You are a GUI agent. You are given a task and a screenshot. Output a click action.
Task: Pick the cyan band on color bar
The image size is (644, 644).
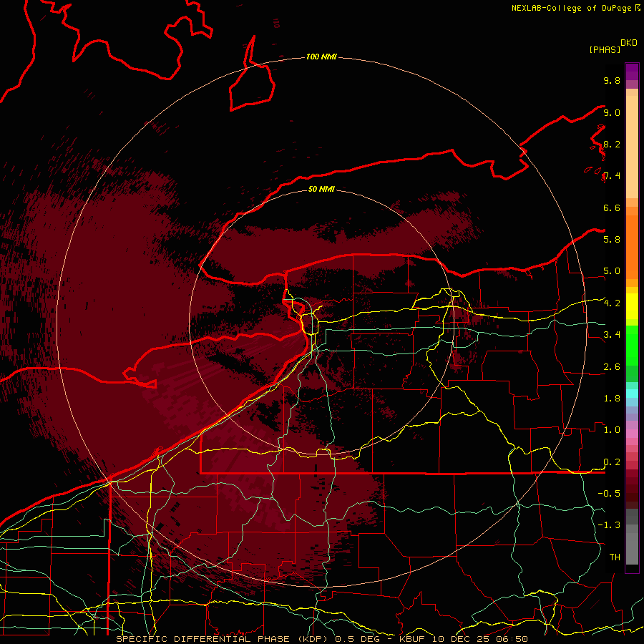[x=632, y=393]
